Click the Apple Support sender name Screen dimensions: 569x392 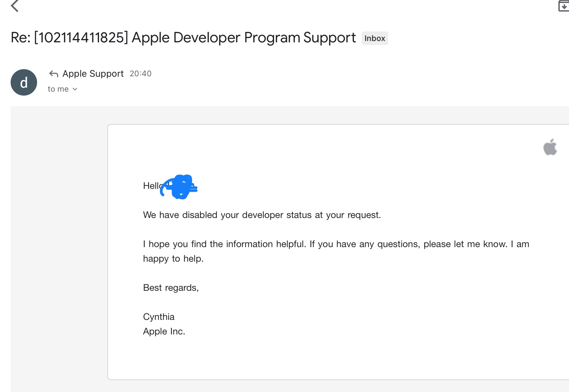(93, 73)
